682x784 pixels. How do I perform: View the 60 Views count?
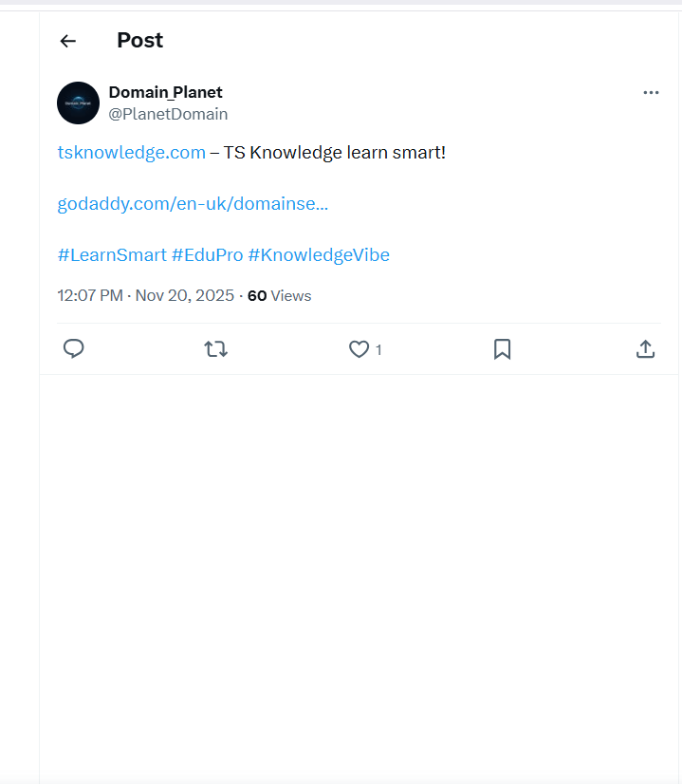(x=280, y=295)
